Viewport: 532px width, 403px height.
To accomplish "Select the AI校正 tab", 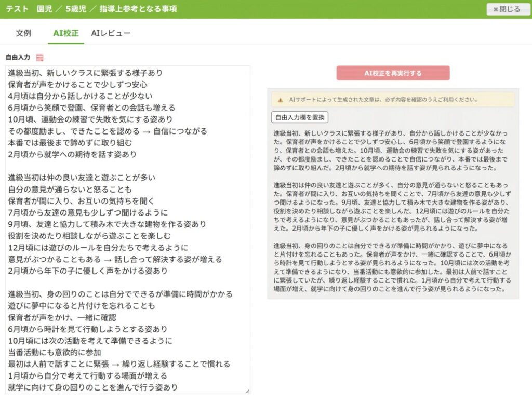I will (x=66, y=33).
